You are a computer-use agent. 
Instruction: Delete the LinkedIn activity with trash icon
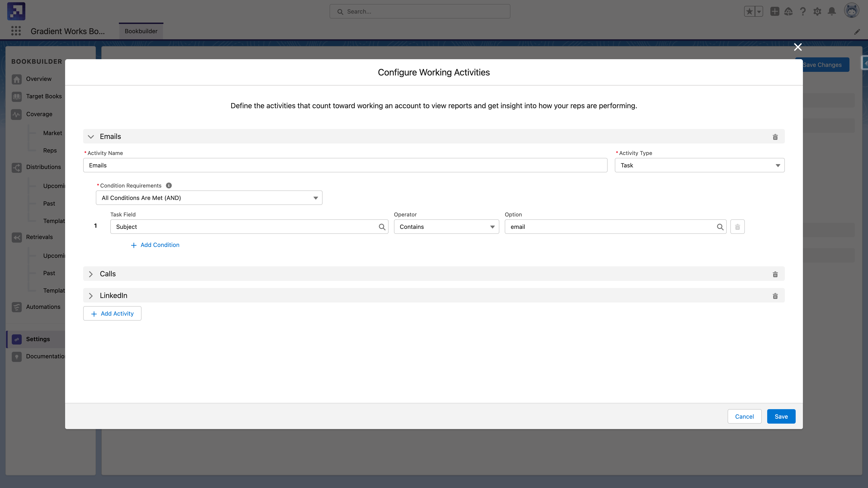tap(775, 296)
